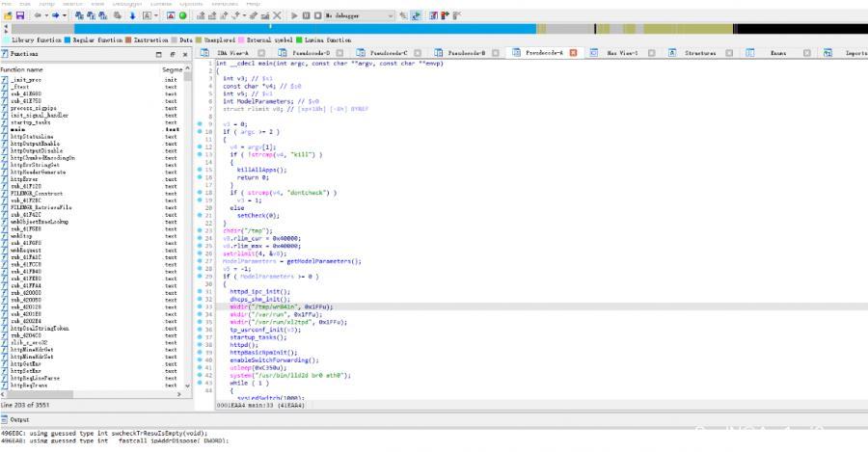The image size is (868, 452).
Task: Close the Functions panel
Action: click(185, 54)
